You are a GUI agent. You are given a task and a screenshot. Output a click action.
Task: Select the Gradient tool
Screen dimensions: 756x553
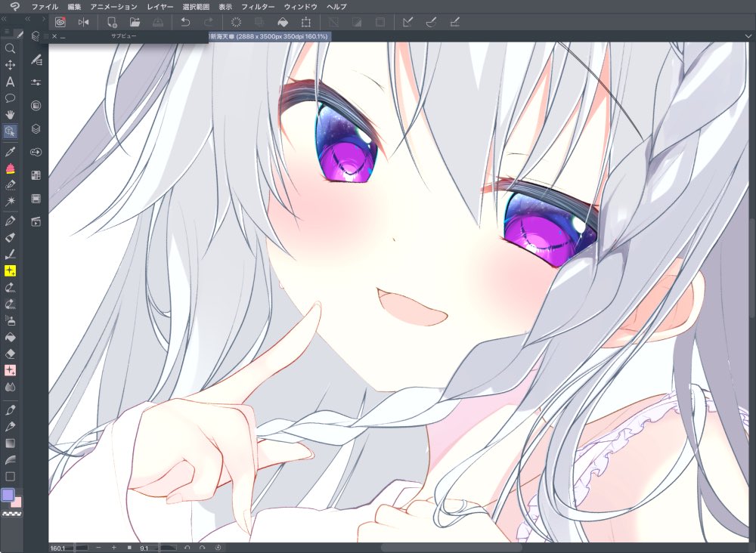coord(10,443)
